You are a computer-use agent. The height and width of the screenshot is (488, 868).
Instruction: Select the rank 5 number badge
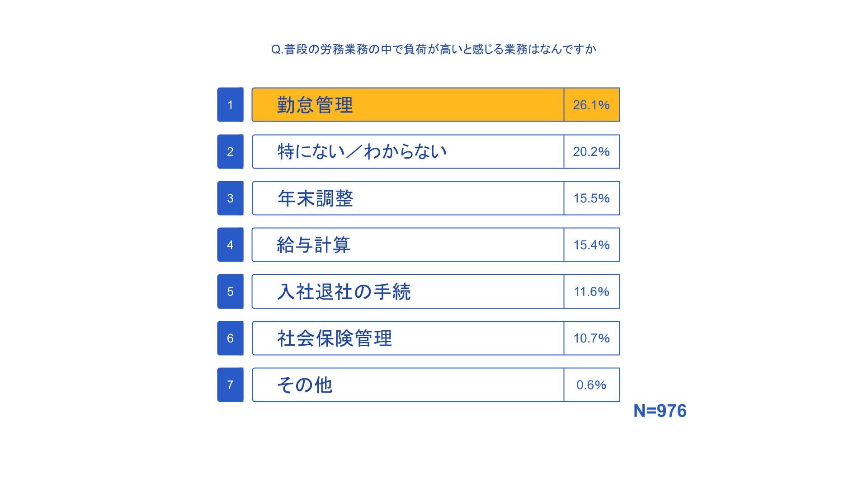click(230, 291)
